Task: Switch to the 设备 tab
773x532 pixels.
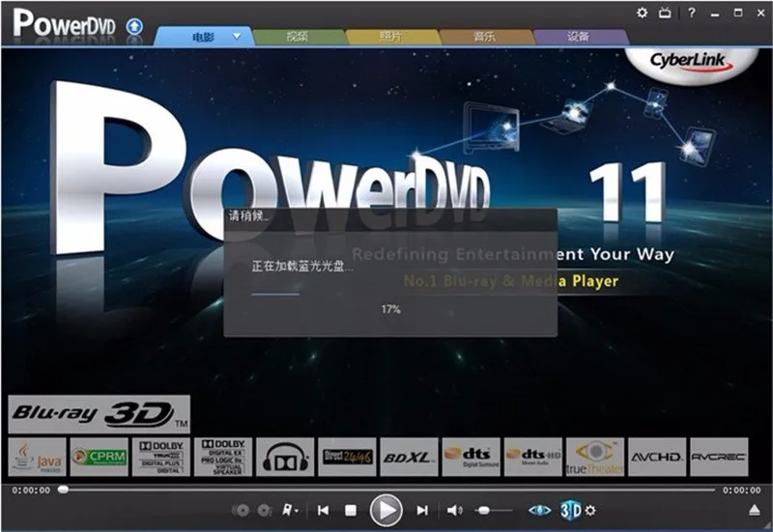Action: point(578,37)
